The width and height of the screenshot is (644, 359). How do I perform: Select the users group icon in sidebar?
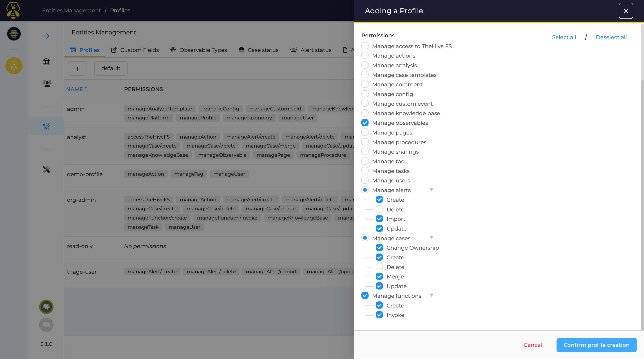coord(46,83)
